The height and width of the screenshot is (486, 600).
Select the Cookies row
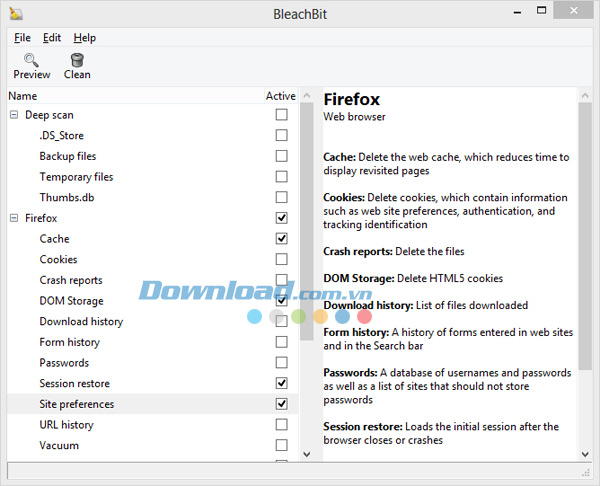(x=153, y=259)
